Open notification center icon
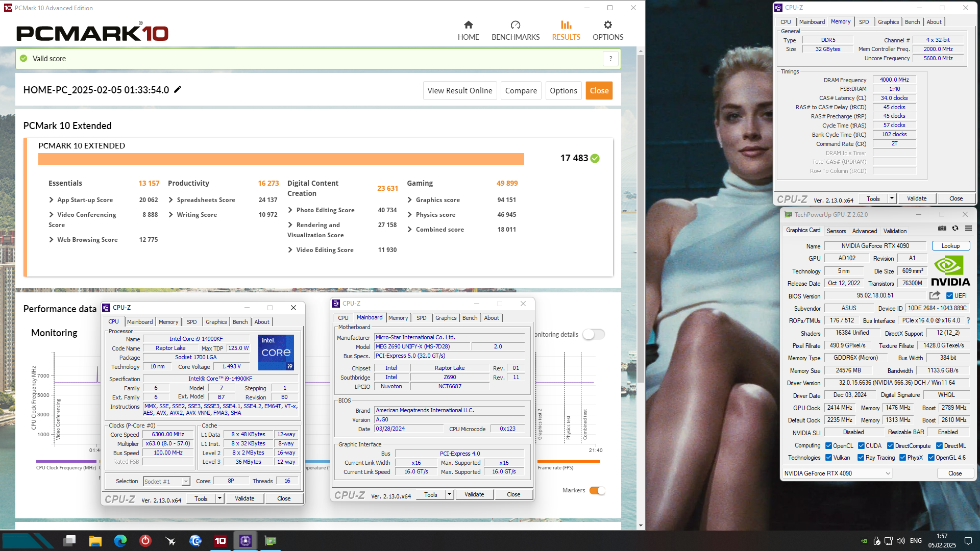 (x=968, y=541)
